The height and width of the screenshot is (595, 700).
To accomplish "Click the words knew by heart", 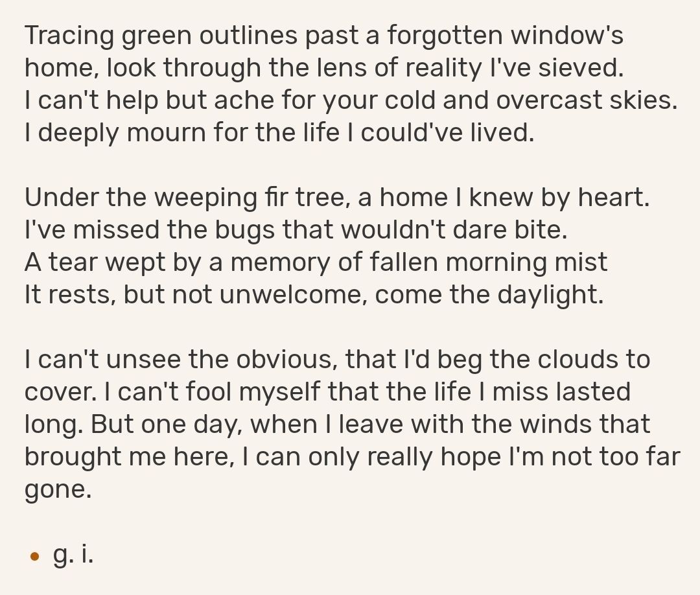I will (559, 197).
